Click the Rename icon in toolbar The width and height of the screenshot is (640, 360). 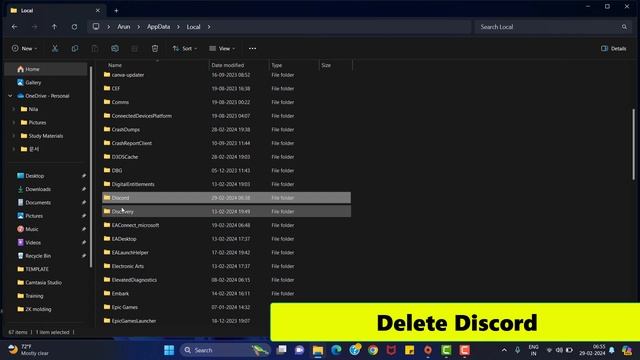tap(115, 49)
